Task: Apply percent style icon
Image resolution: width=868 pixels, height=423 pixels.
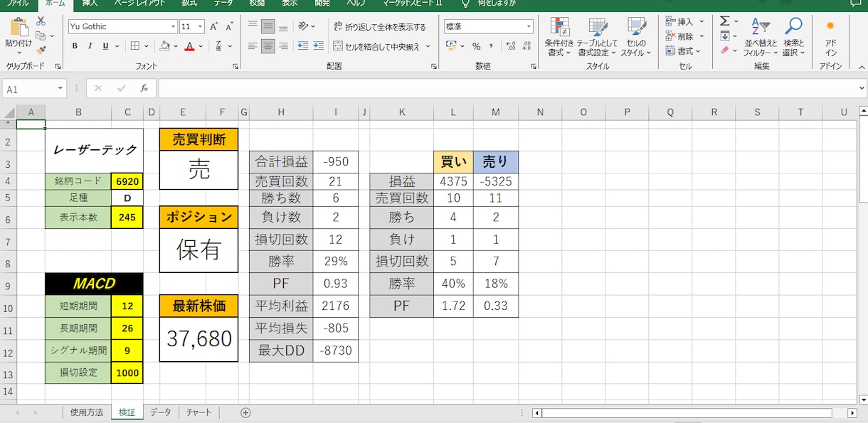Action: tap(476, 46)
